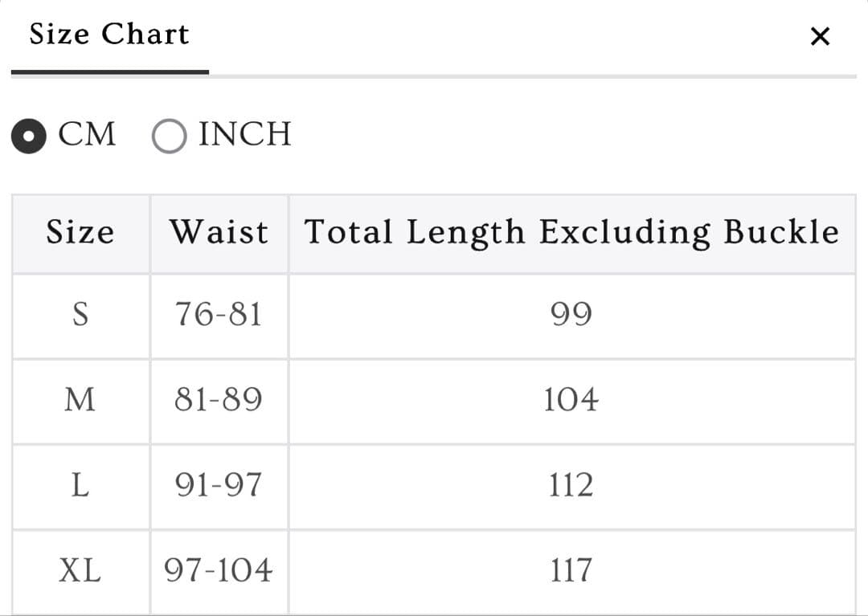868x616 pixels.
Task: Select the XL size row label
Action: coord(80,571)
